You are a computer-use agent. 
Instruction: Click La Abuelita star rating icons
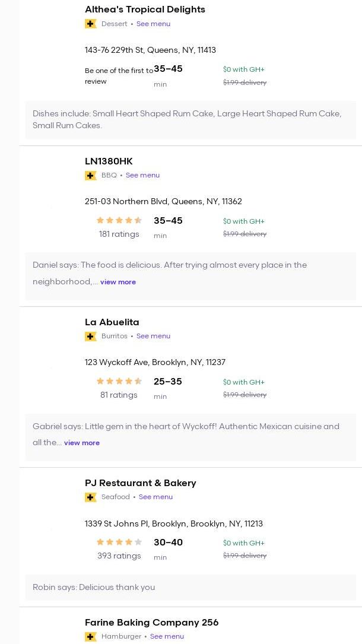point(119,382)
